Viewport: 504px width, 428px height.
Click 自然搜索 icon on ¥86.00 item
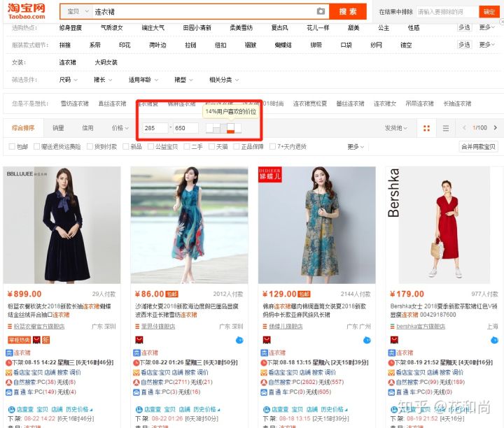click(136, 383)
